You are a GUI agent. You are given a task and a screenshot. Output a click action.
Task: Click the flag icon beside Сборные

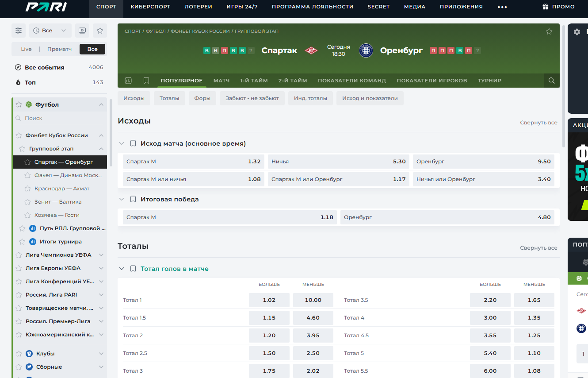[x=29, y=367]
